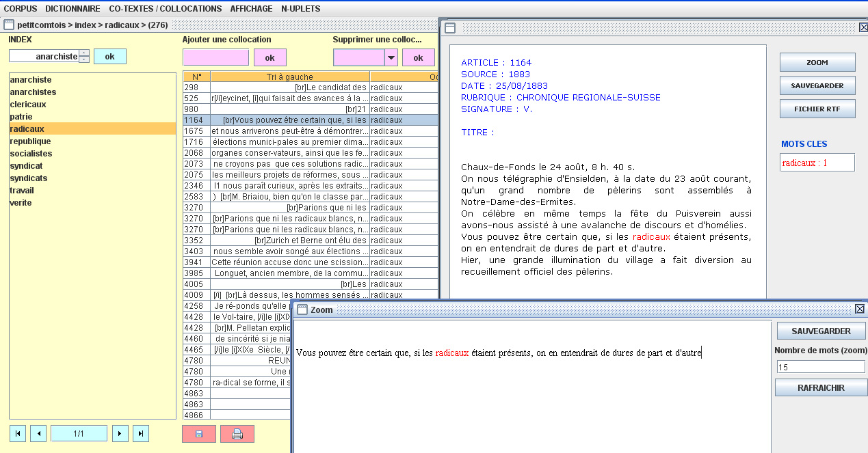
Task: Click the Ajouter une collocation text field
Action: 215,57
